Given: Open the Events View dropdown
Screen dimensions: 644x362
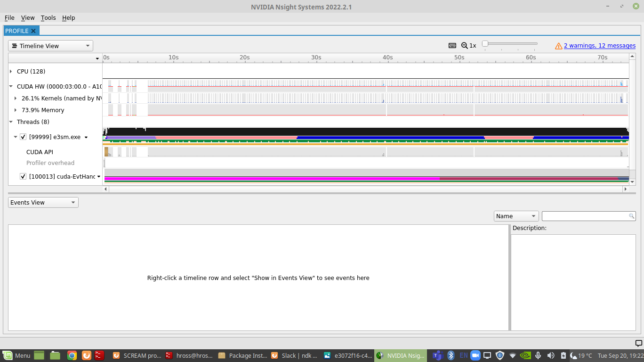Looking at the screenshot, I should coord(43,202).
